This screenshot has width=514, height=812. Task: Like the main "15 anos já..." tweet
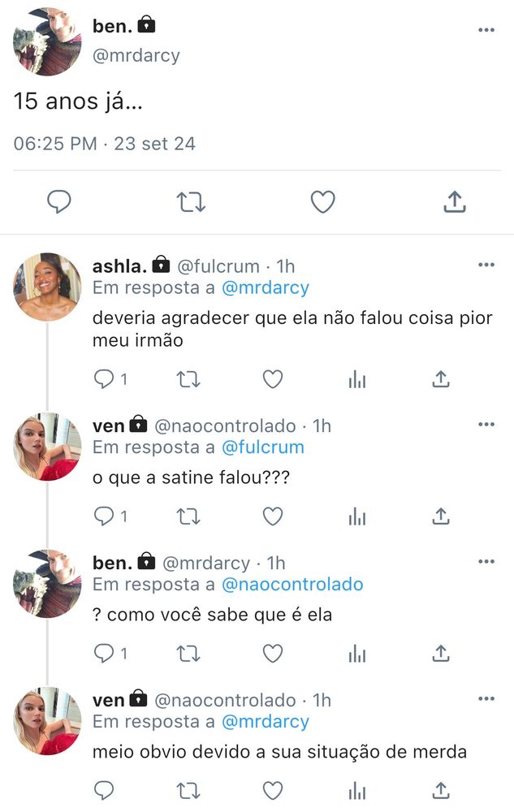322,202
